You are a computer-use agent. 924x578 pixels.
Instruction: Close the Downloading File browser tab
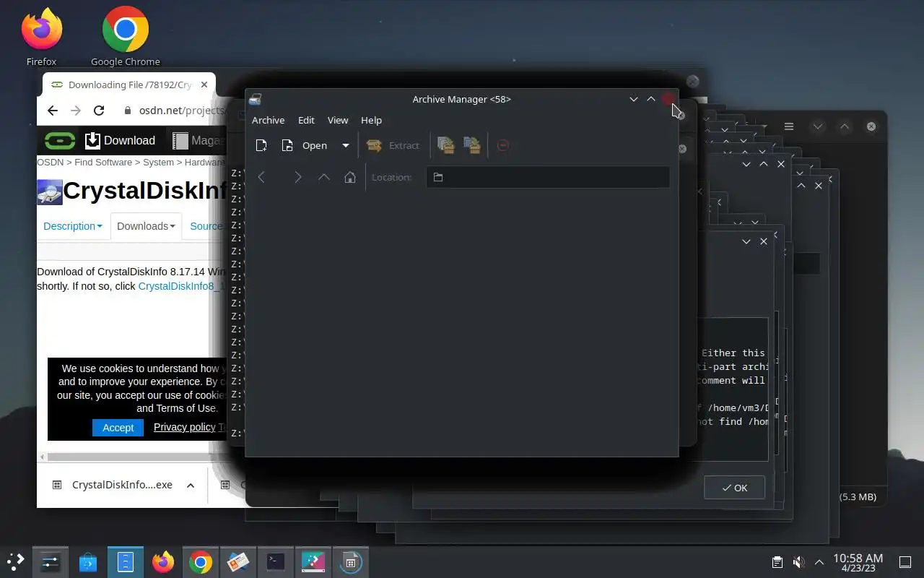204,85
